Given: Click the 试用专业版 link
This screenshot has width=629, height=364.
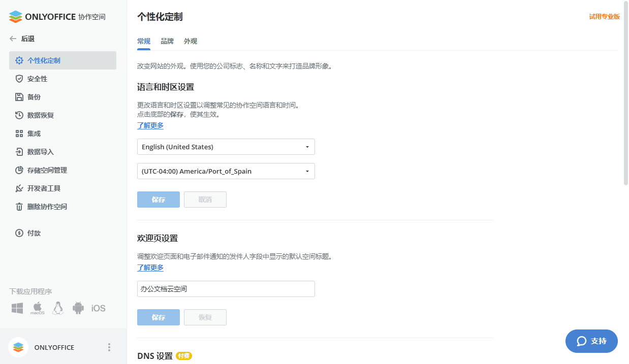Looking at the screenshot, I should click(x=605, y=17).
